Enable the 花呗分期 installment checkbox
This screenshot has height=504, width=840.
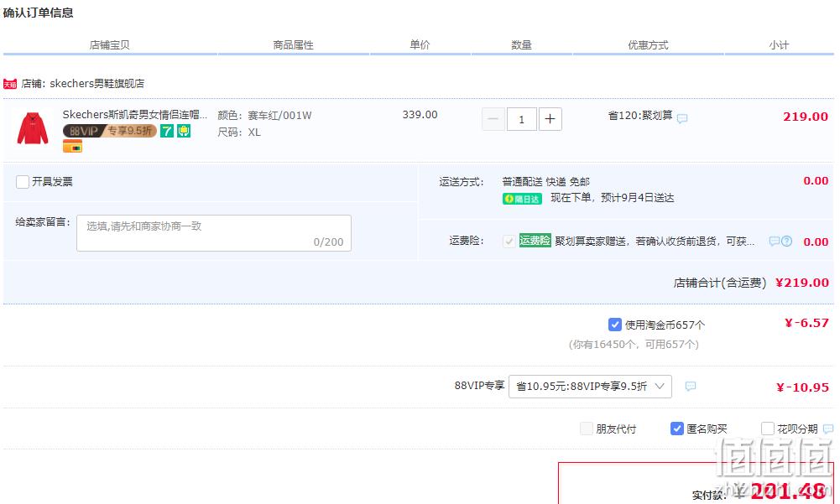coord(768,429)
